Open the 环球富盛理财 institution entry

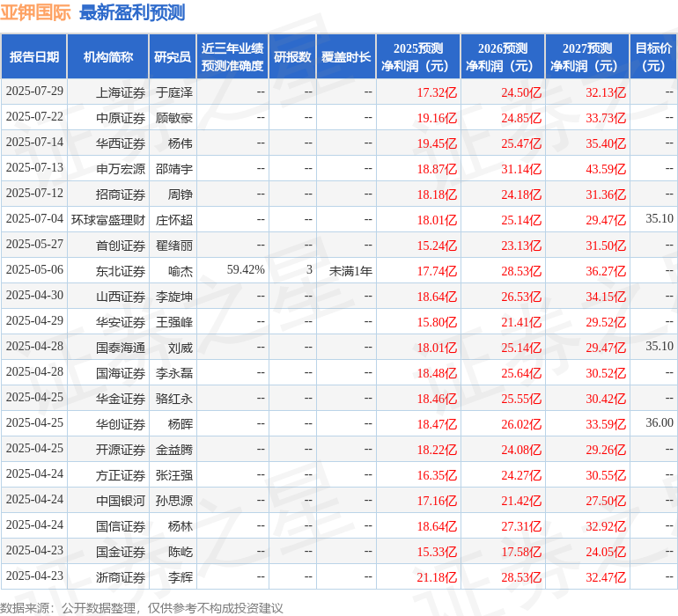(x=108, y=219)
